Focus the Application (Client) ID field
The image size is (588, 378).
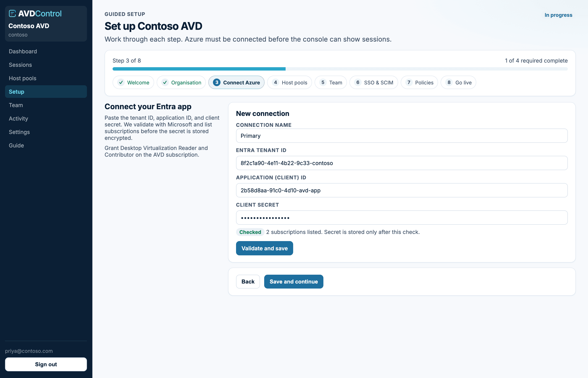coord(402,190)
